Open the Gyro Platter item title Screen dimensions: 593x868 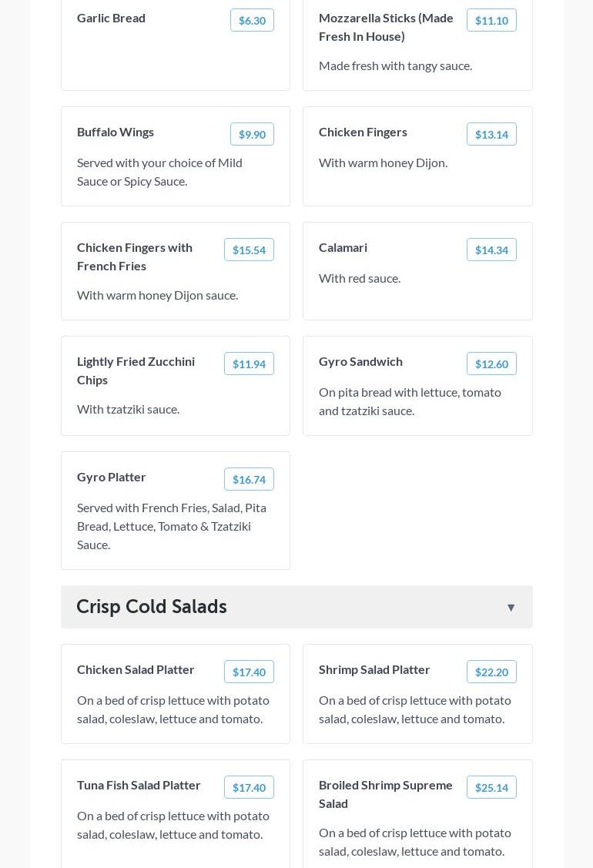tap(112, 477)
